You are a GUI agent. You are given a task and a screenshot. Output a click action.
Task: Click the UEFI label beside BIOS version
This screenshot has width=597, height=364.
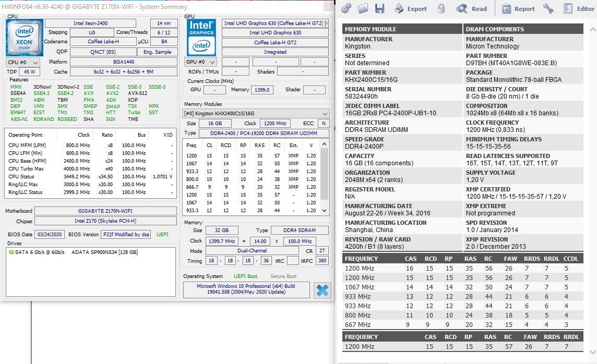coord(163,234)
